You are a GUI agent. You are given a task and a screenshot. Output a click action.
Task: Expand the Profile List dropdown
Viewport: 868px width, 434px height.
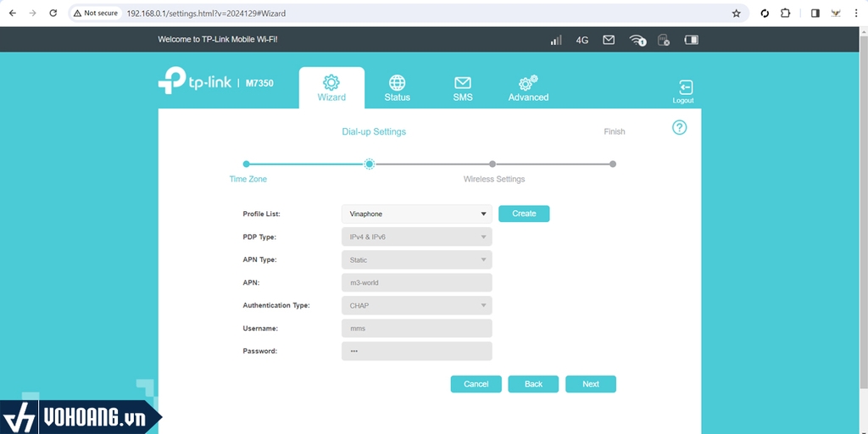point(416,214)
